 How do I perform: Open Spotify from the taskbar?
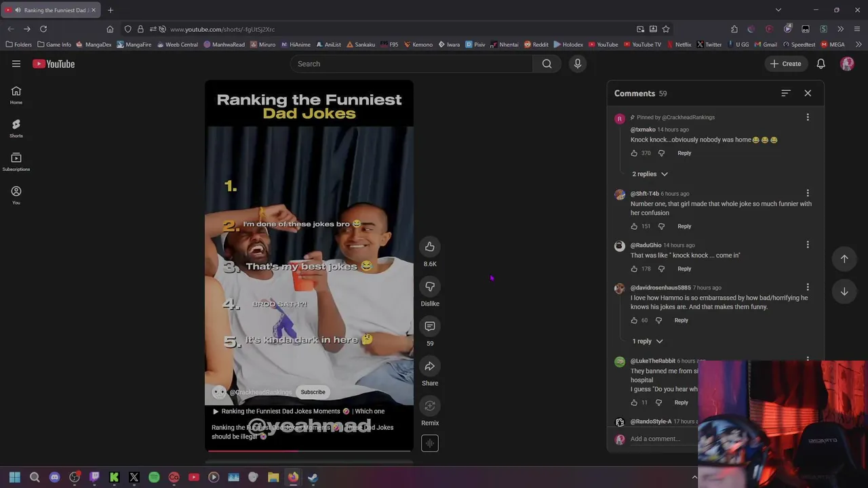click(x=154, y=477)
